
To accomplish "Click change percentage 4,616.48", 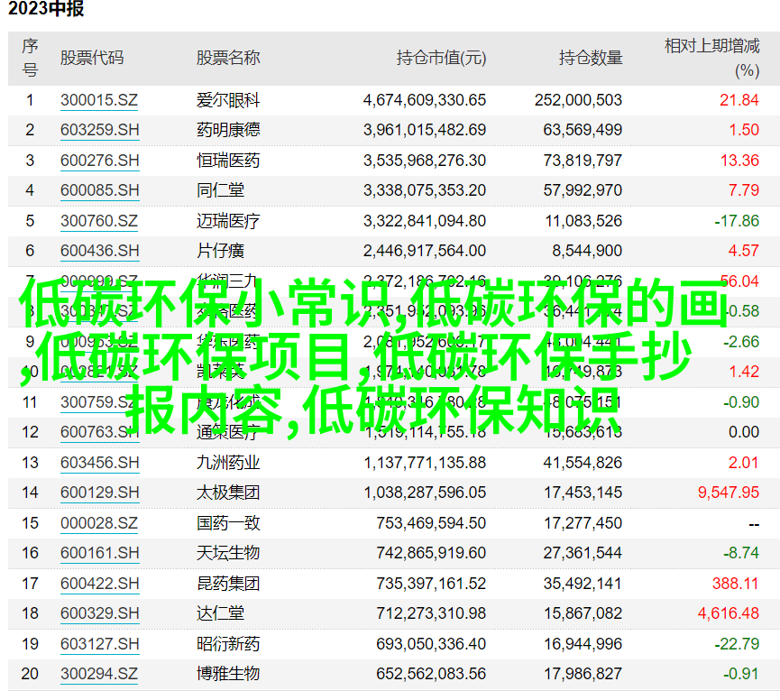I will pos(729,613).
